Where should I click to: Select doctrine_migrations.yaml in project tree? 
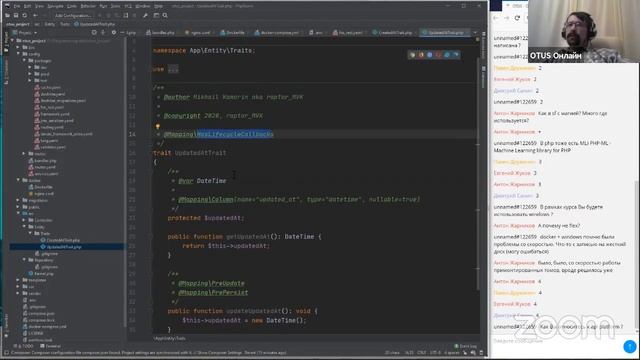[60, 100]
